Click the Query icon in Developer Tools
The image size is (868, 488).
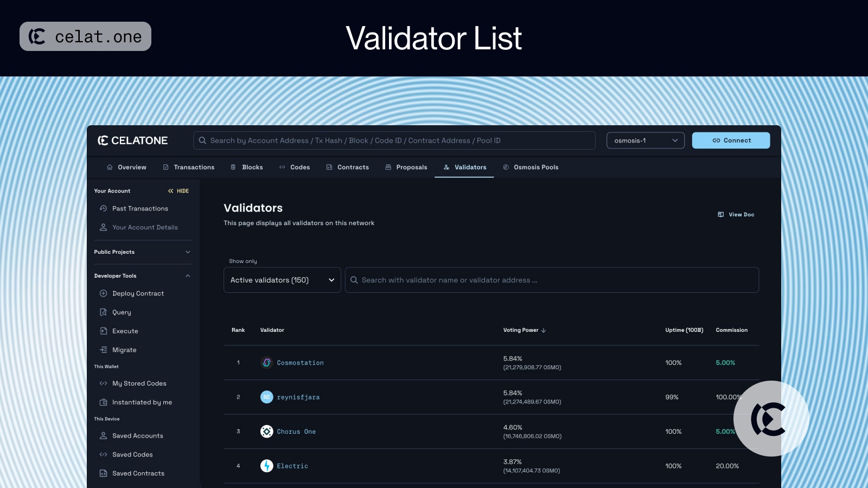[103, 312]
